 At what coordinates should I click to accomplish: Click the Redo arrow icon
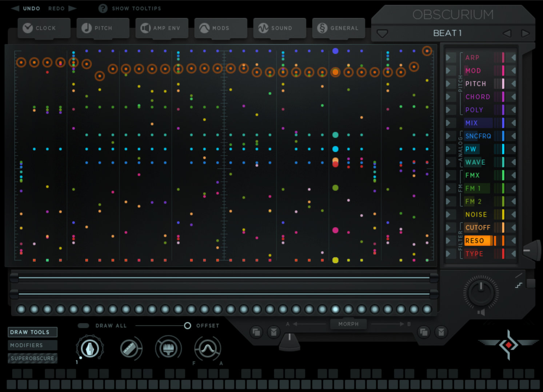[72, 8]
